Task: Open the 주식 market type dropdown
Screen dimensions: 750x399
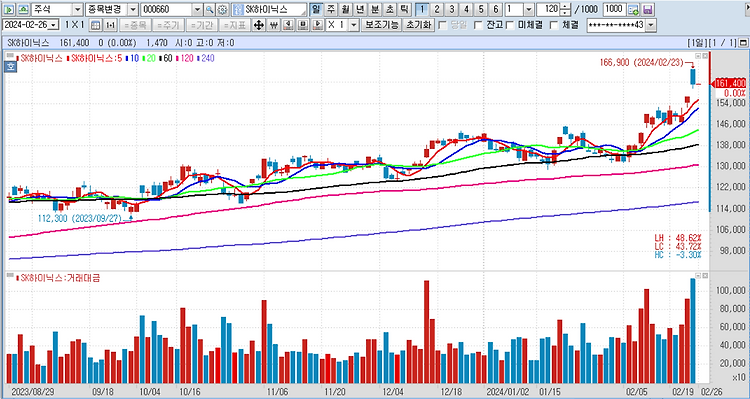Action: tap(78, 10)
